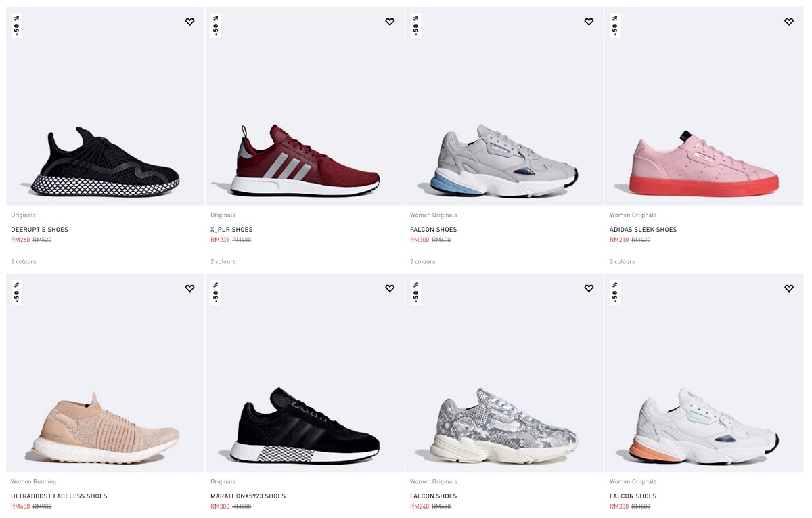Click DEERUPT S SHOES title text
The image size is (812, 518).
[39, 230]
